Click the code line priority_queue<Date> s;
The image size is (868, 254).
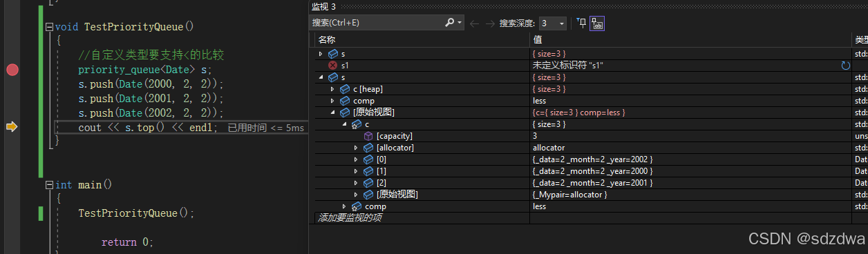146,70
